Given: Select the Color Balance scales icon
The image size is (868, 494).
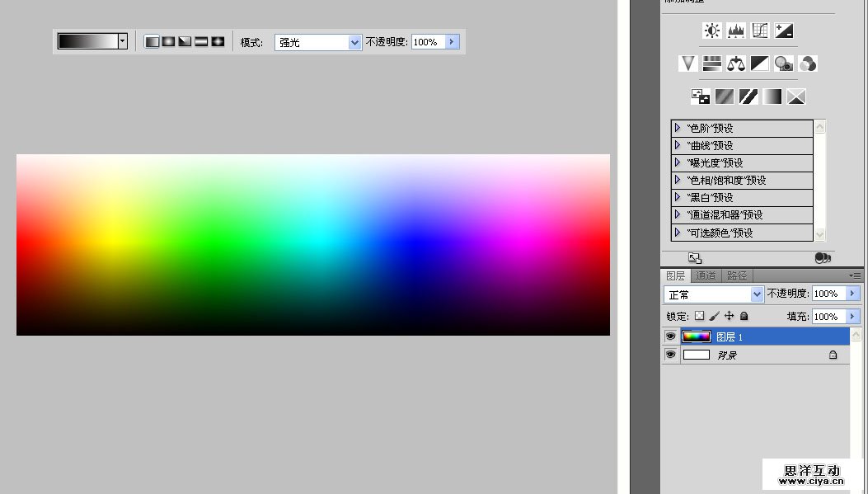Looking at the screenshot, I should 736,64.
